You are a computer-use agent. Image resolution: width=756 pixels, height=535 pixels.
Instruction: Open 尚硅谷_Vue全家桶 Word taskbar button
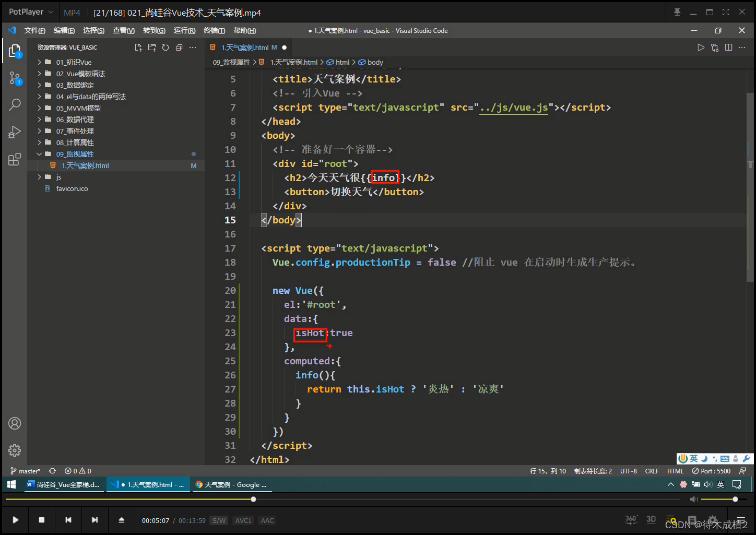coord(63,485)
